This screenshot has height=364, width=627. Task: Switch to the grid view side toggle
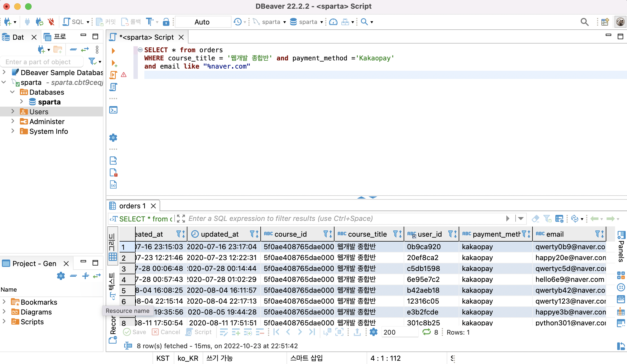(113, 246)
